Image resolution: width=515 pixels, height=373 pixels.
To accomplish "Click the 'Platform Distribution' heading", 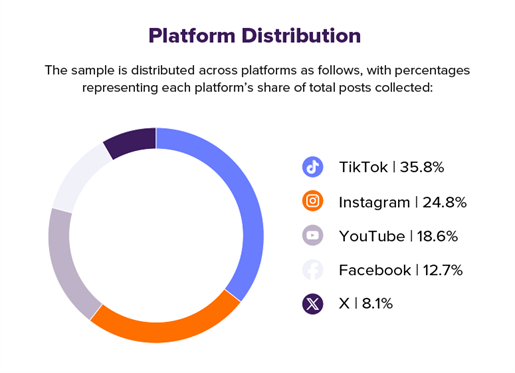I will [255, 36].
